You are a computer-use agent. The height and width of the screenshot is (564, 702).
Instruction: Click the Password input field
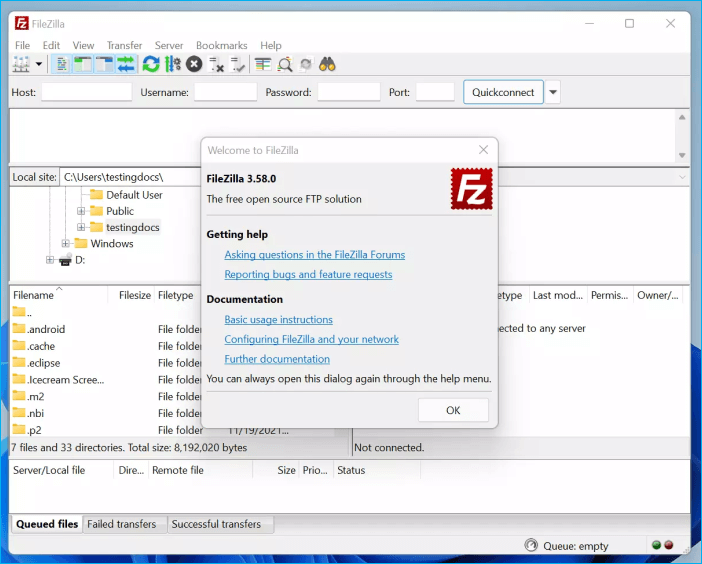coord(349,92)
